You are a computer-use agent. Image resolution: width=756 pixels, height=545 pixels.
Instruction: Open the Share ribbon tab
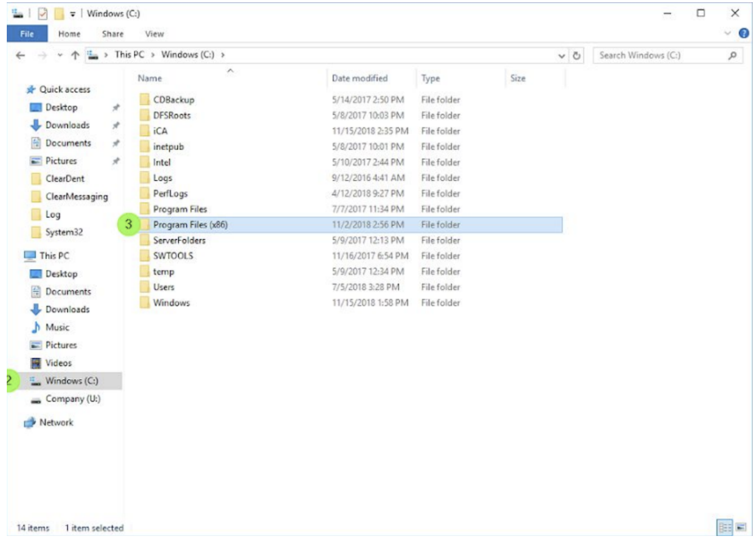coord(113,34)
